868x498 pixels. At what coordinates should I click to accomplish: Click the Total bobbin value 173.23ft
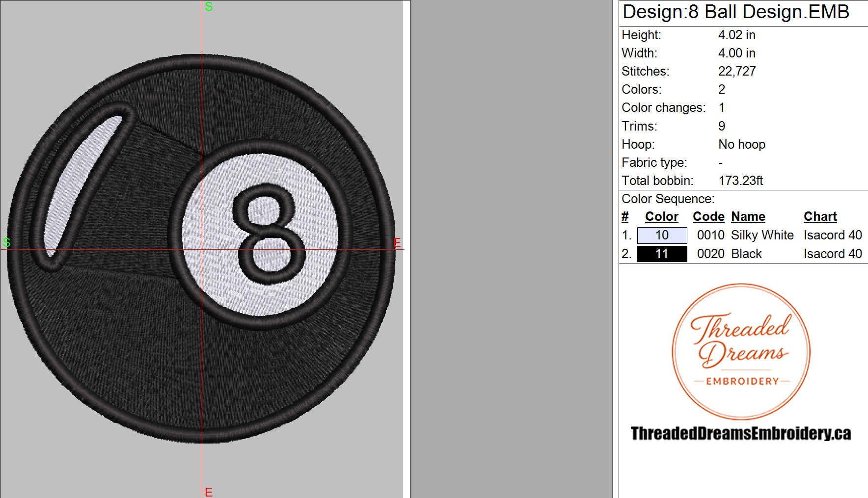click(741, 181)
